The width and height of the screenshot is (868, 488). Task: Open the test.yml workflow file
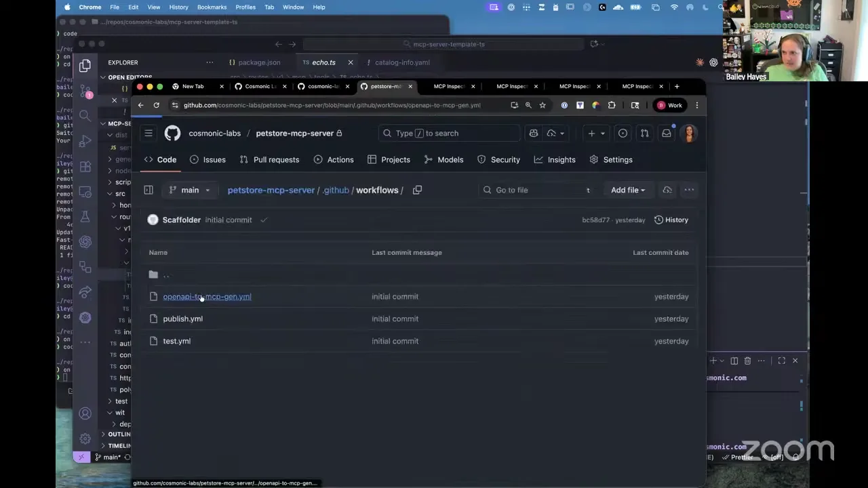click(176, 342)
